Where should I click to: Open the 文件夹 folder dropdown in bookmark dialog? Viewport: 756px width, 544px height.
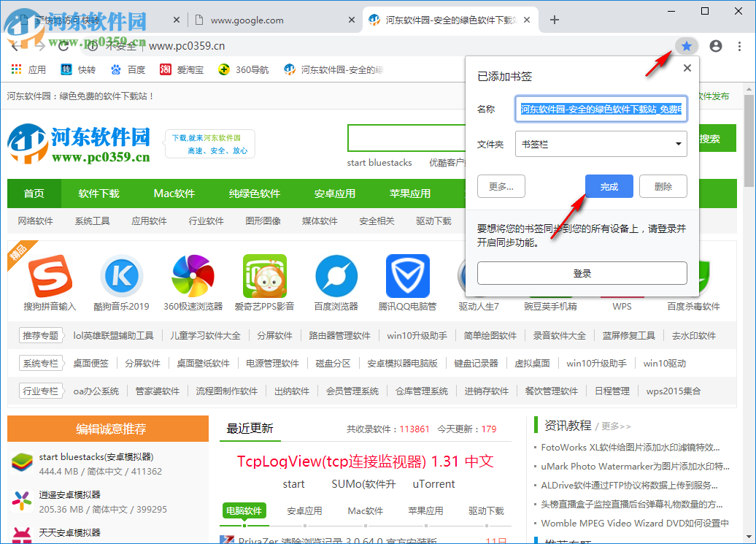pos(601,144)
